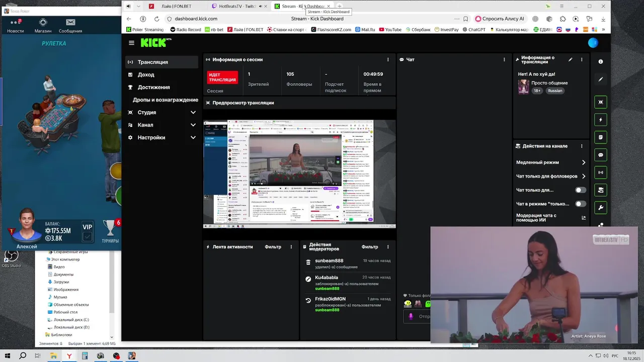
Task: Edit stream info with the pencil icon
Action: tap(571, 59)
